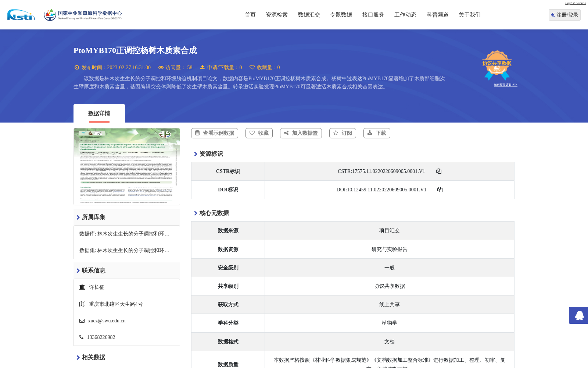Open the National Forestry and Grassland Data Center logo

pos(83,15)
